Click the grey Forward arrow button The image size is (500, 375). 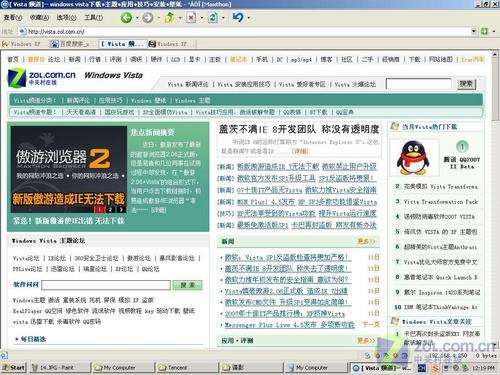(148, 17)
